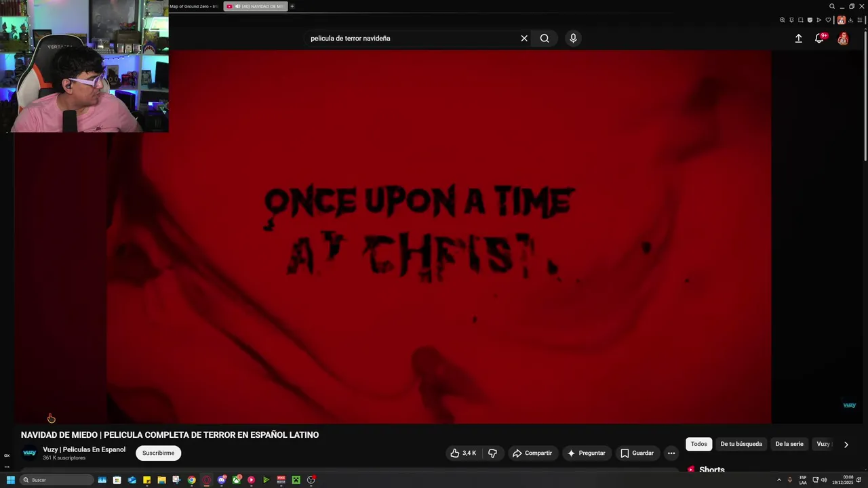Open Outlook from the taskbar
This screenshot has height=488, width=868.
(132, 480)
